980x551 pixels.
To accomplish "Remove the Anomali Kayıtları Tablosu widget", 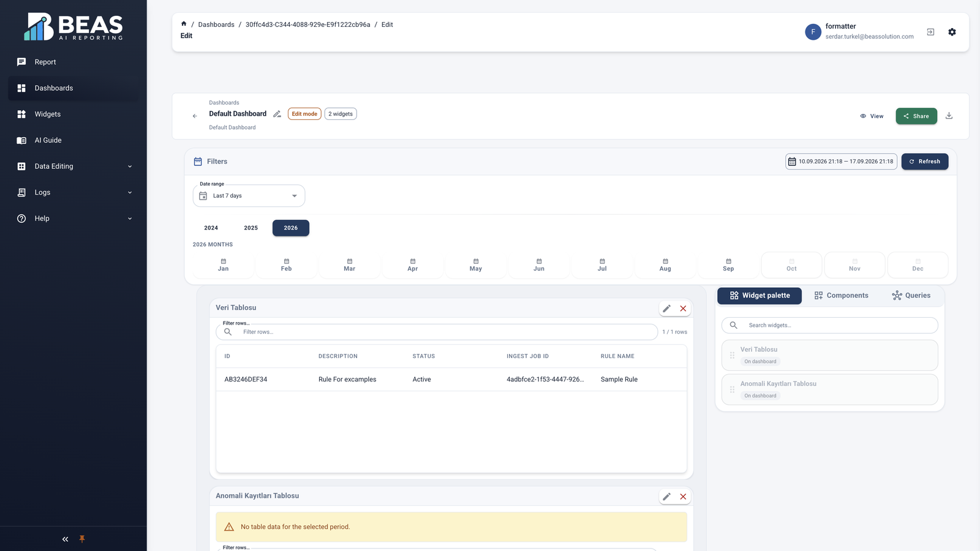I will 683,497.
